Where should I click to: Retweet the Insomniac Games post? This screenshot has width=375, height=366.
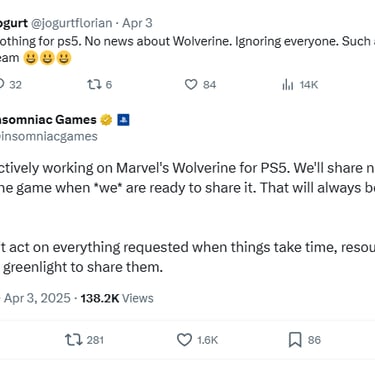(x=74, y=340)
